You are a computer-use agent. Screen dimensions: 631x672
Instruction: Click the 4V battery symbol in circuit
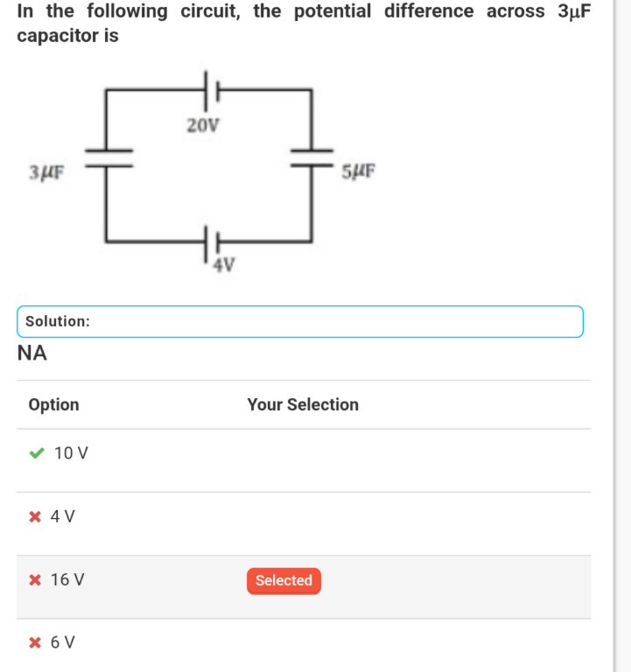[x=212, y=243]
